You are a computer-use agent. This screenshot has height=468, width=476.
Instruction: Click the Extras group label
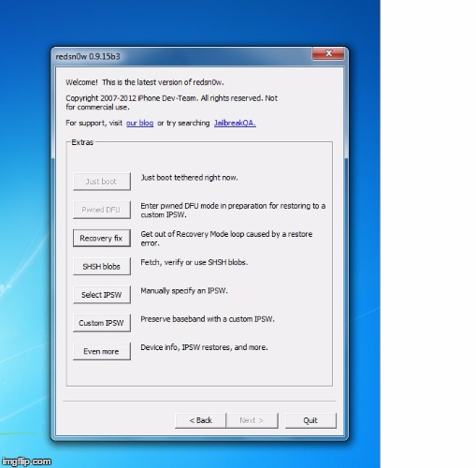pos(82,142)
